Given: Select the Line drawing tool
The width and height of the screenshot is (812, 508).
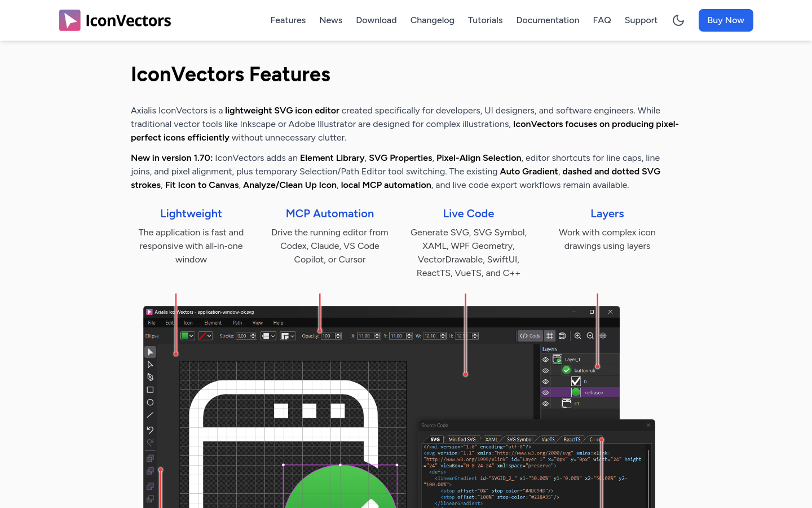Looking at the screenshot, I should (150, 415).
